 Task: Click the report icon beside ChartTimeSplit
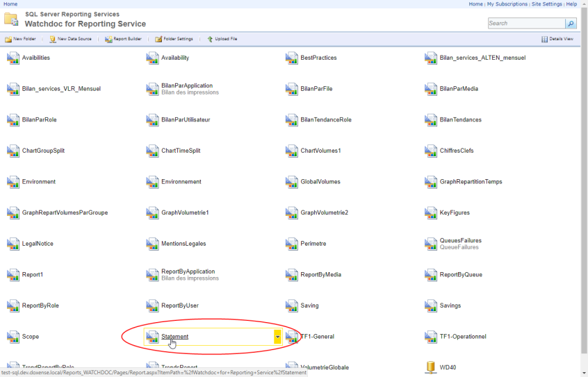[152, 151]
